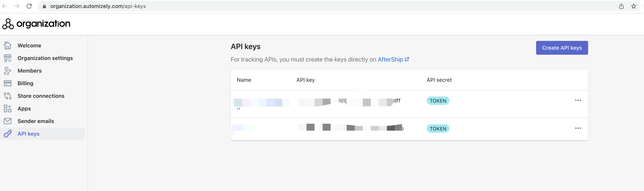Click the Apps grid icon
This screenshot has width=644, height=191.
(7, 109)
